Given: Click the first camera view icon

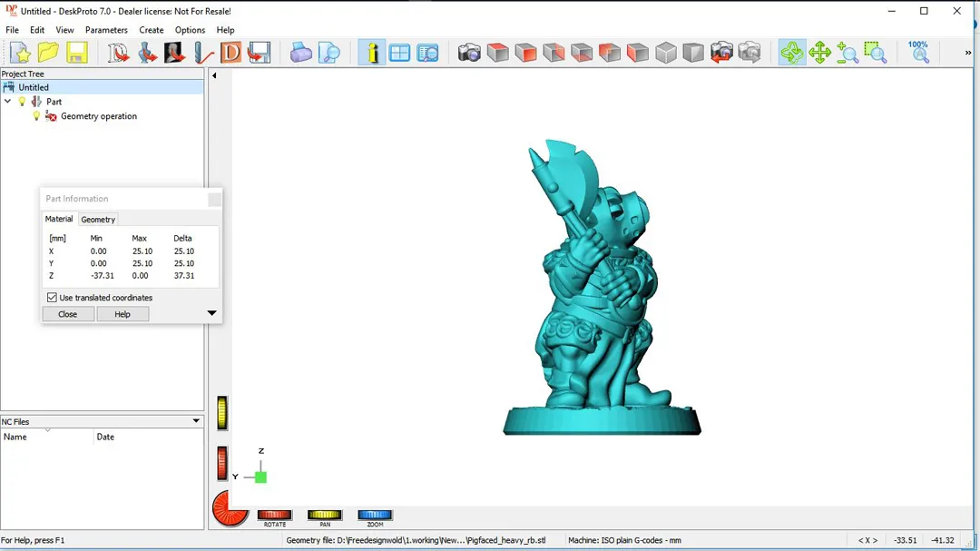Looking at the screenshot, I should [x=469, y=53].
